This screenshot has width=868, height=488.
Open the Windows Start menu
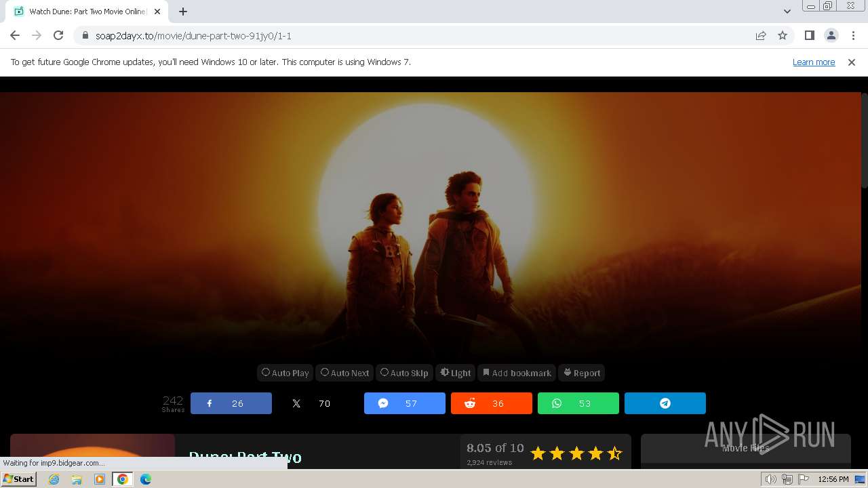tap(18, 479)
